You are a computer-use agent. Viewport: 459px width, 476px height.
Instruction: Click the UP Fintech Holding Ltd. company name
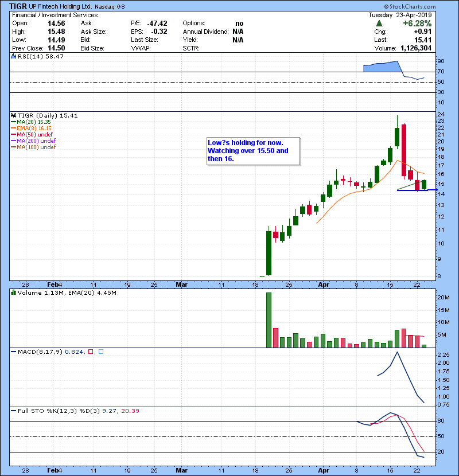(60, 6)
